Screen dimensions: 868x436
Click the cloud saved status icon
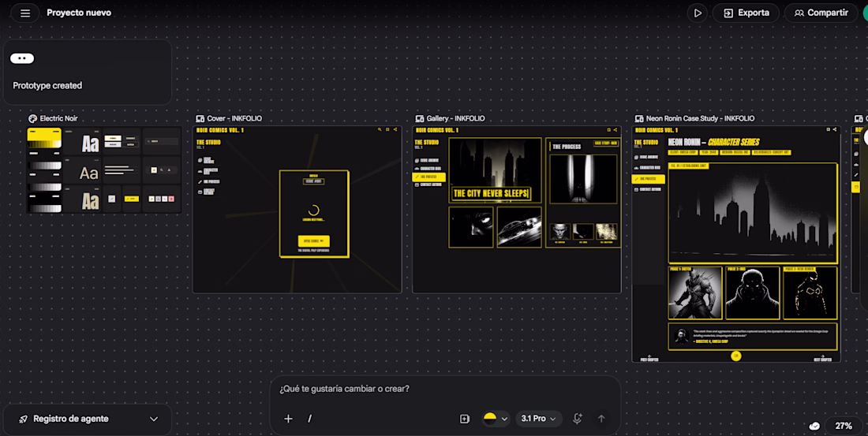814,426
